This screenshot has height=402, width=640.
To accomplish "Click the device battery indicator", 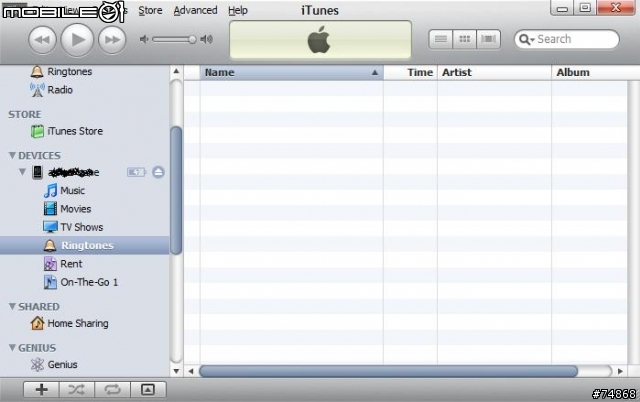I will click(136, 172).
